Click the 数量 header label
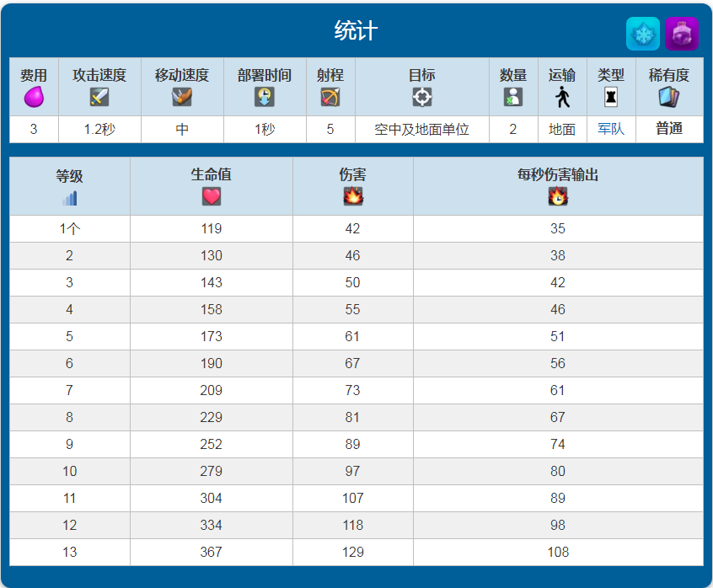The height and width of the screenshot is (588, 713). click(513, 75)
